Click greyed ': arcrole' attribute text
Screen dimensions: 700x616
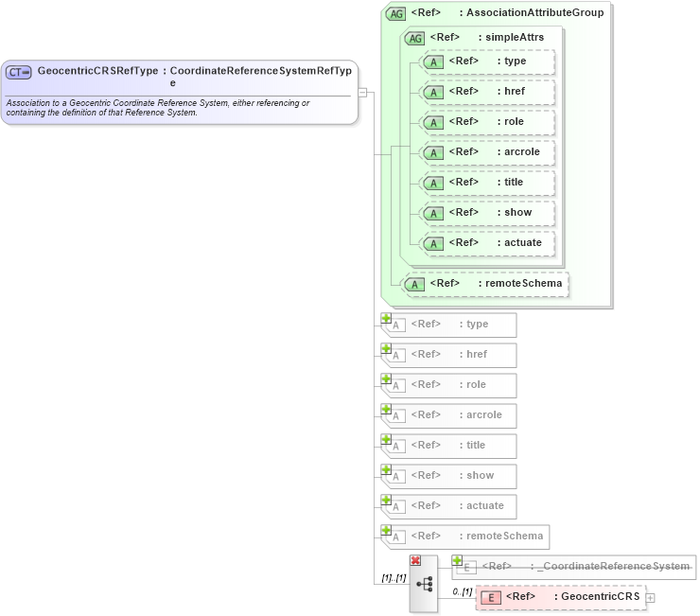point(481,415)
